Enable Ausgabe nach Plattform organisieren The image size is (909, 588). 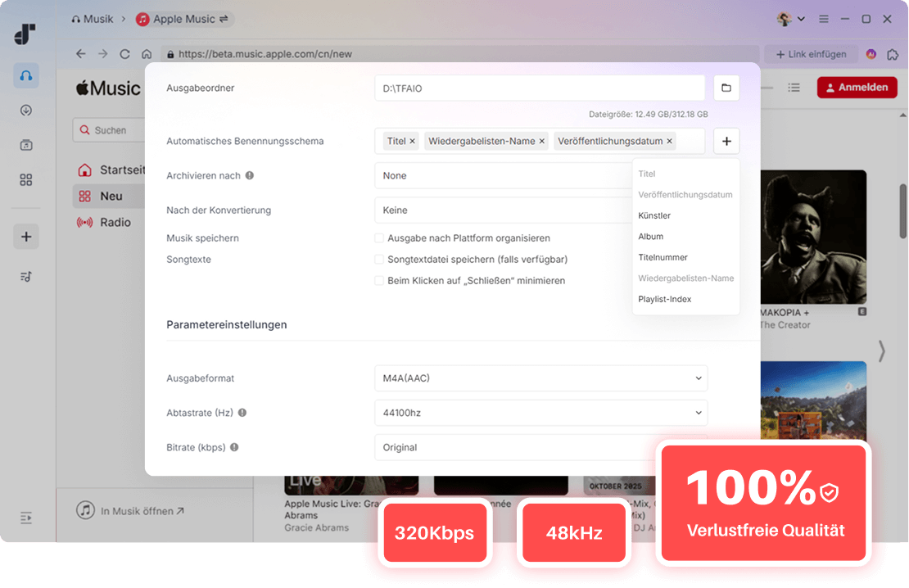coord(379,237)
